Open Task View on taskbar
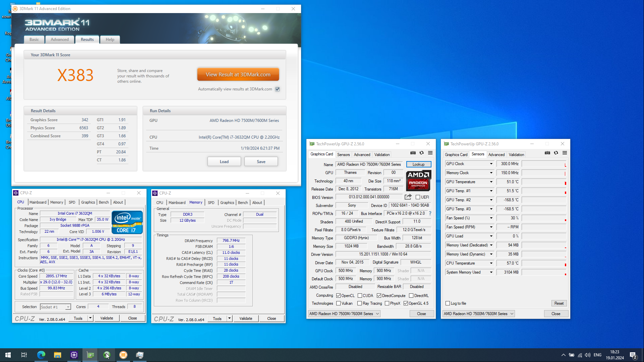This screenshot has height=362, width=644. coord(24,355)
